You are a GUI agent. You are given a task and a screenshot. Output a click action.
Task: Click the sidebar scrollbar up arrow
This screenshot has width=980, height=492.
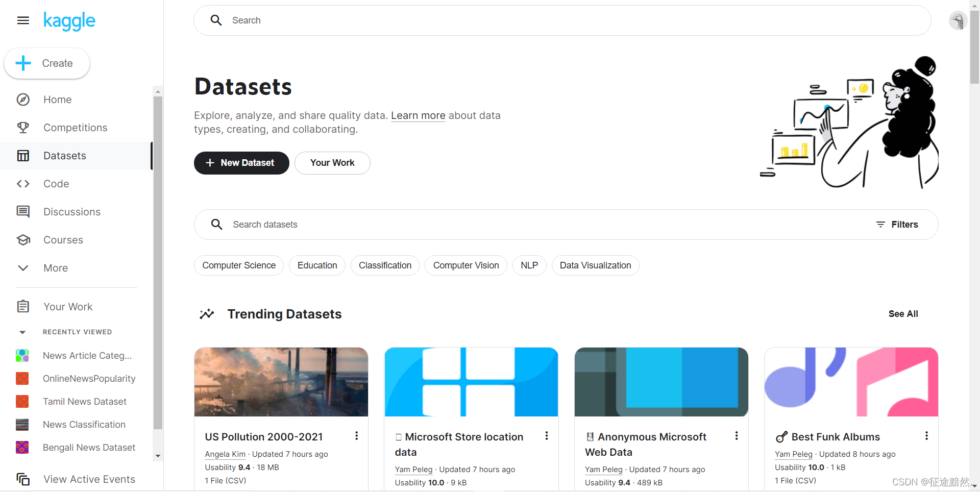(x=158, y=91)
